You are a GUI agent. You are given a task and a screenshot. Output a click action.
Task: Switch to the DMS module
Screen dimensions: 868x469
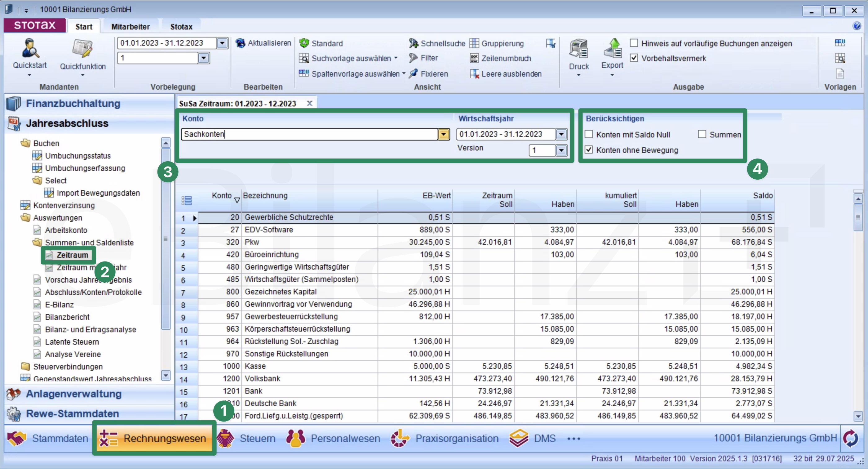point(532,438)
